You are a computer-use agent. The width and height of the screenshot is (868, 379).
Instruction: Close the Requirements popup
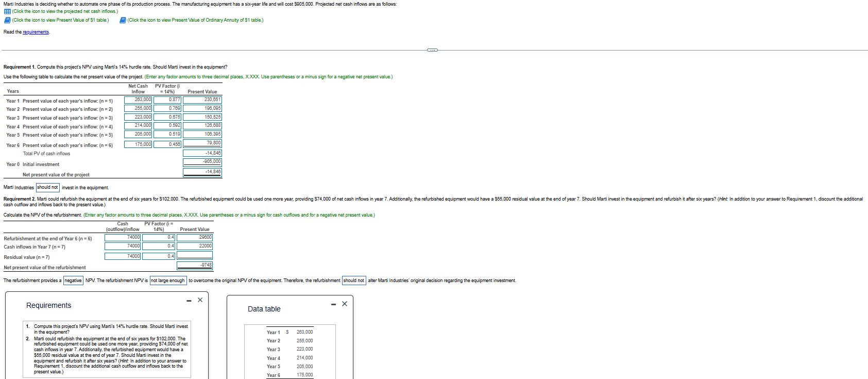(x=200, y=300)
